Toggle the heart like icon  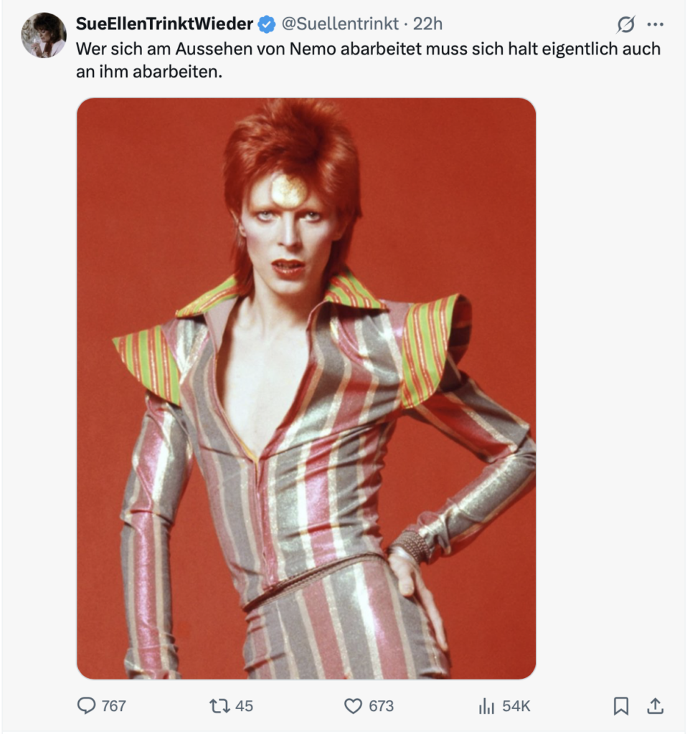pyautogui.click(x=354, y=706)
